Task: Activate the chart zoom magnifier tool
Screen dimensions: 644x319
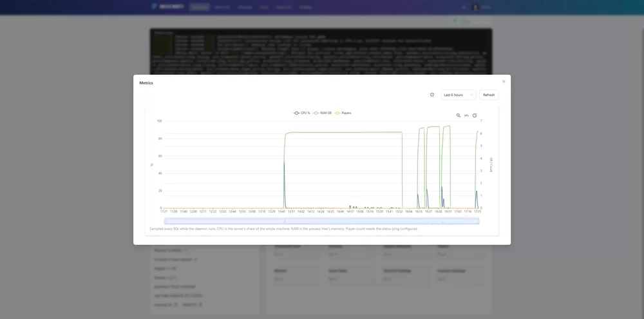Action: pos(459,115)
